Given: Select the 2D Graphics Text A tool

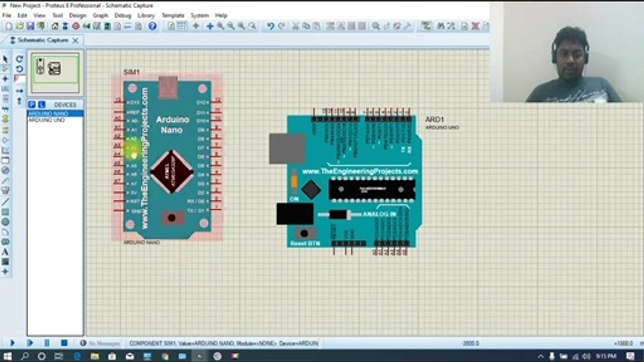Looking at the screenshot, I should coord(5,252).
